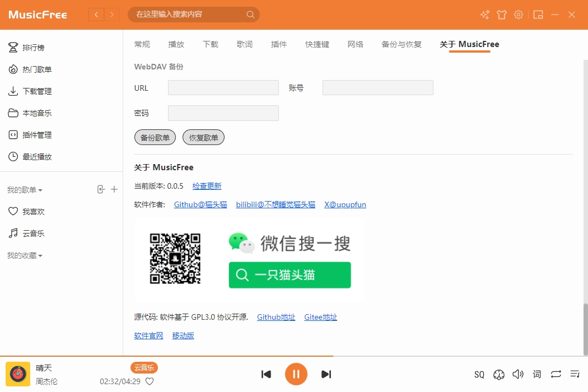The width and height of the screenshot is (588, 392).
Task: Open the 检查更新 link
Action: [x=207, y=186]
